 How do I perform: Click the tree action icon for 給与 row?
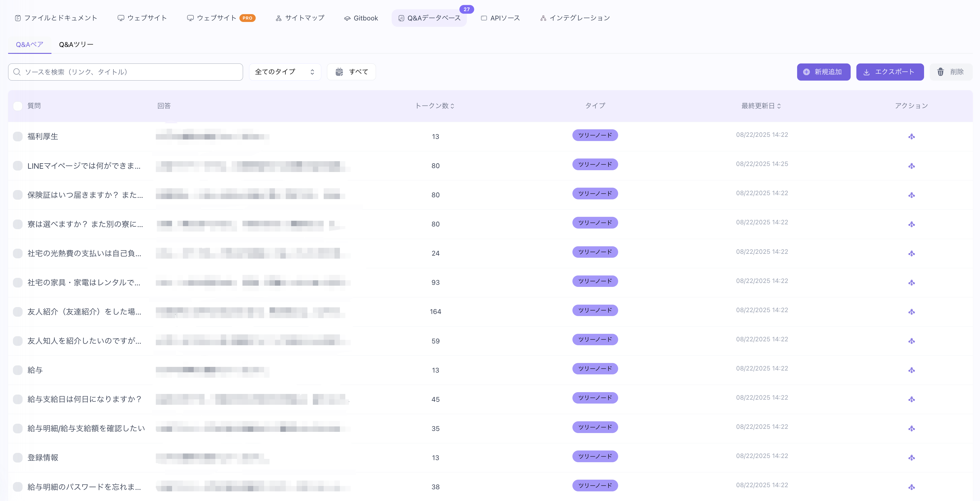[x=911, y=370]
